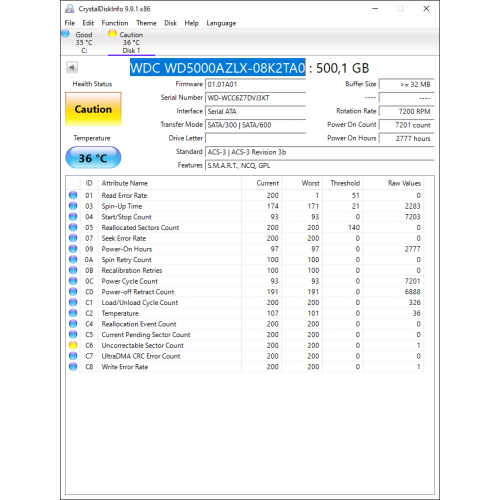Click the Firmware field 01.01A01
Screen dimensions: 500x500
pos(256,84)
